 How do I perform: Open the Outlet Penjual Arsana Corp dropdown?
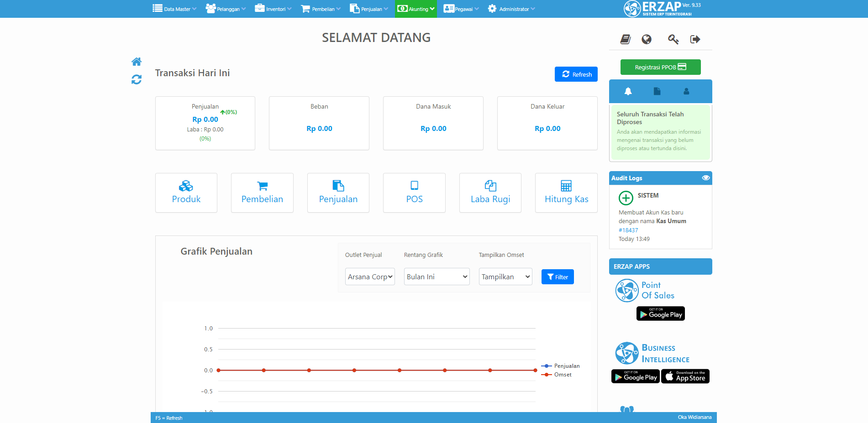point(370,277)
